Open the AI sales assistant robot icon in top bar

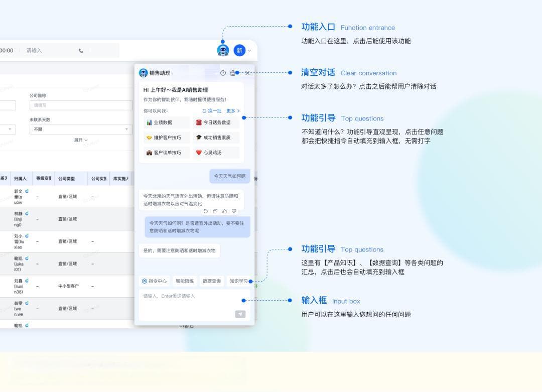pyautogui.click(x=223, y=51)
